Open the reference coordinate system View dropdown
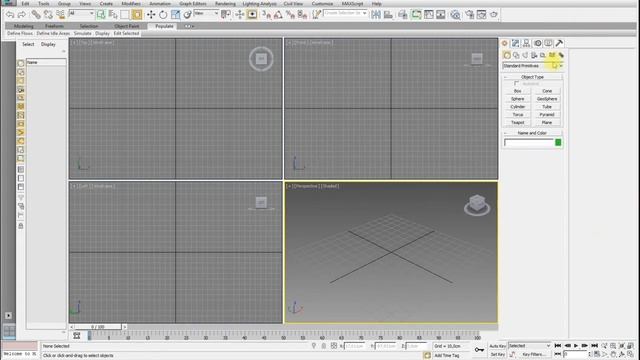 (x=206, y=13)
